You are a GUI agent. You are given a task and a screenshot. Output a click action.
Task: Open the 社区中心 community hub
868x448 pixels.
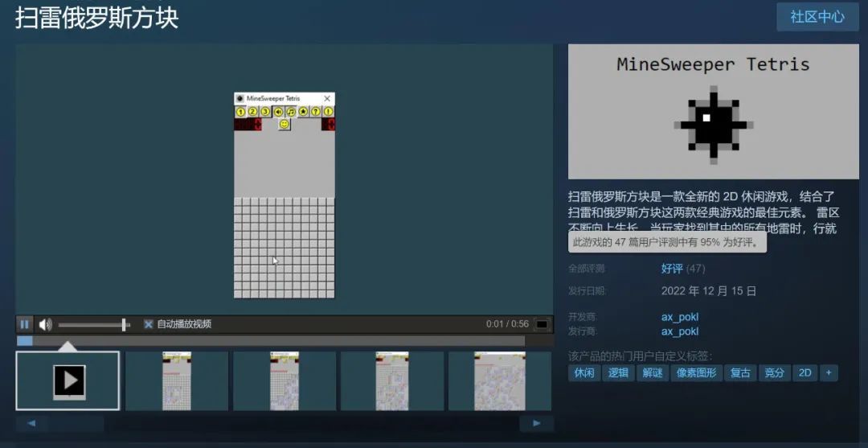(x=817, y=17)
